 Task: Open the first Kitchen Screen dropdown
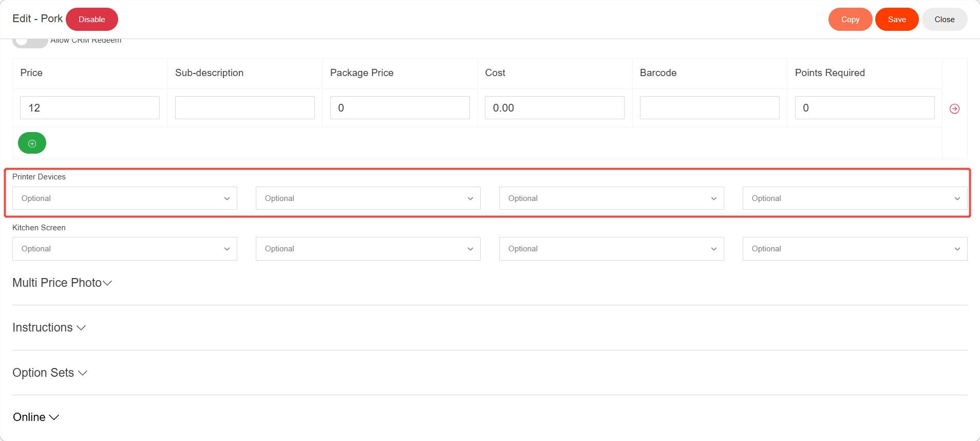[125, 249]
